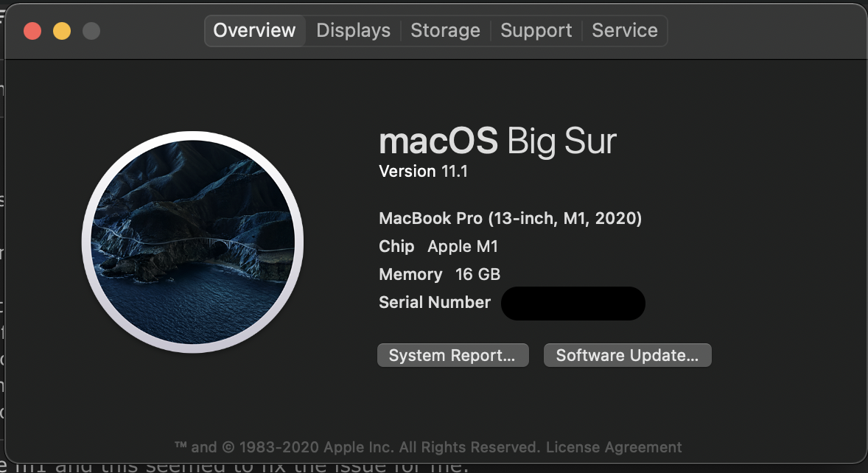Click the Memory 16 GB line

440,274
